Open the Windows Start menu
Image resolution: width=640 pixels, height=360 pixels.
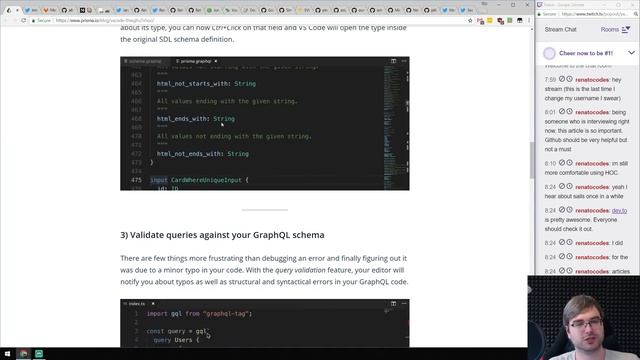tap(7, 353)
